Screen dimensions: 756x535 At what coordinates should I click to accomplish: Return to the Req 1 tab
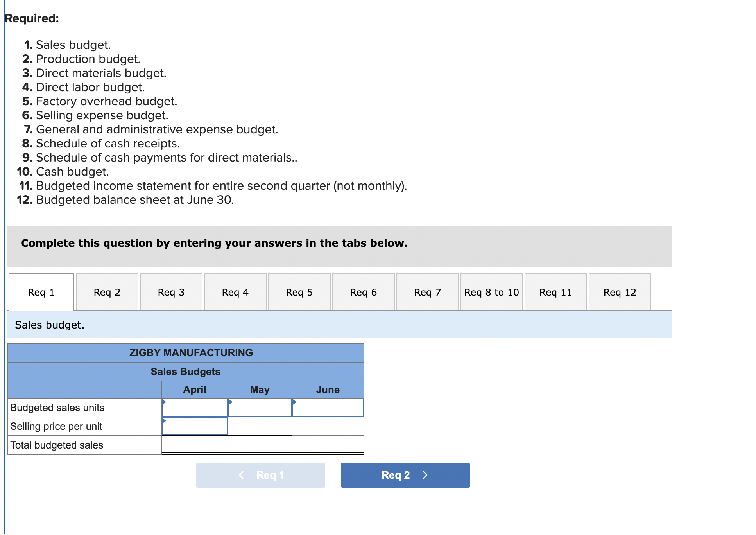click(41, 292)
